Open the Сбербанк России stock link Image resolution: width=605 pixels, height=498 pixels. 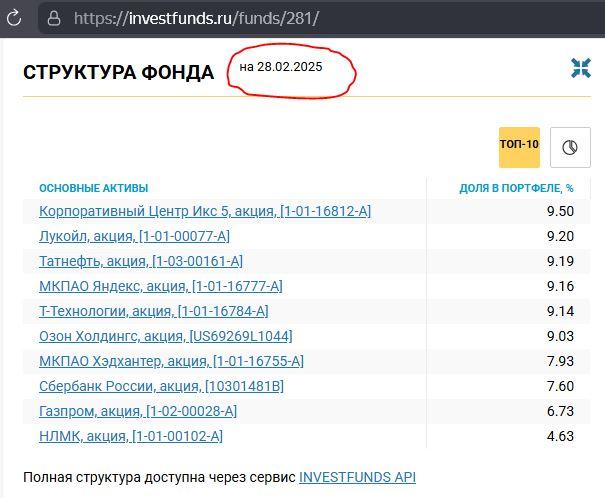tap(161, 386)
